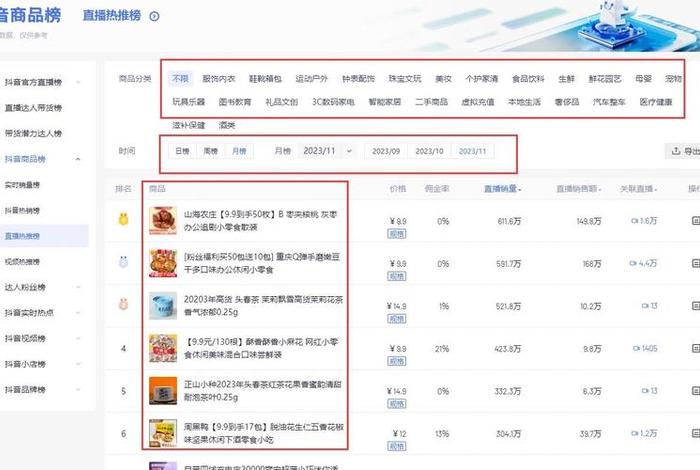
Task: Filter by the 鞋靴箱包 category
Action: coord(265,79)
